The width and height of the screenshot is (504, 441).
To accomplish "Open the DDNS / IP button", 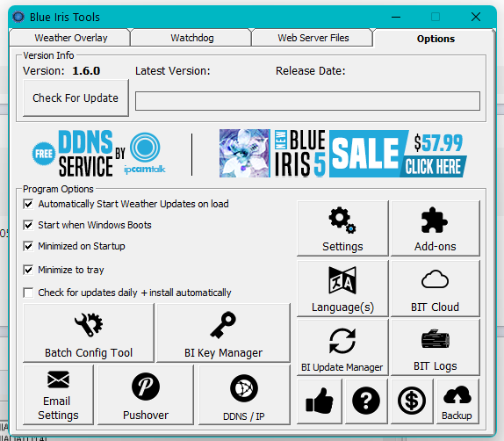I will (x=244, y=394).
